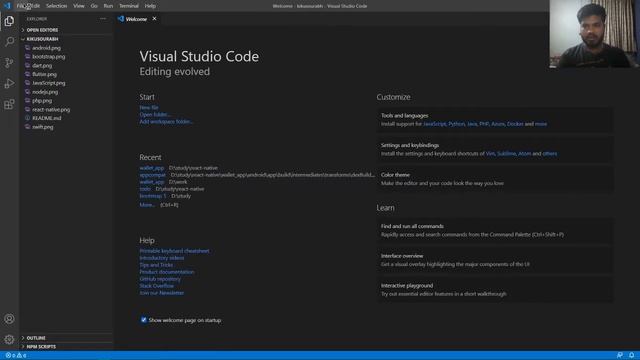
Task: Open the Manage gear icon
Action: point(9,339)
